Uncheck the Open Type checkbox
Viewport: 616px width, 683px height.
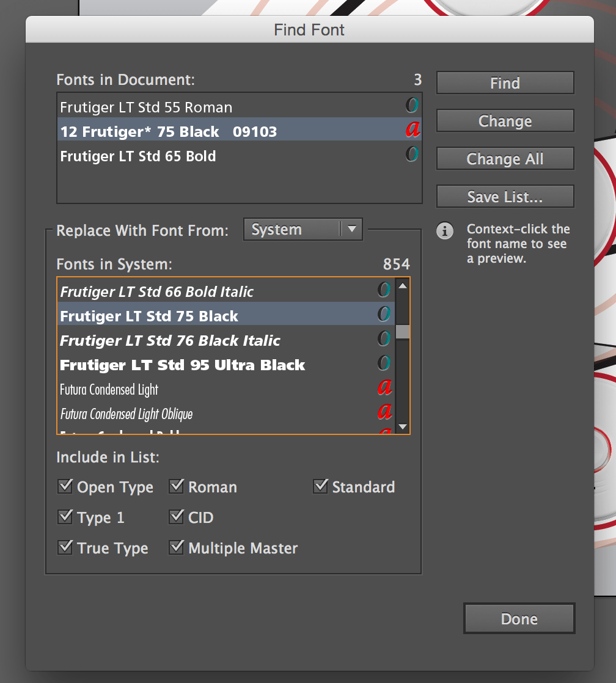pos(65,486)
